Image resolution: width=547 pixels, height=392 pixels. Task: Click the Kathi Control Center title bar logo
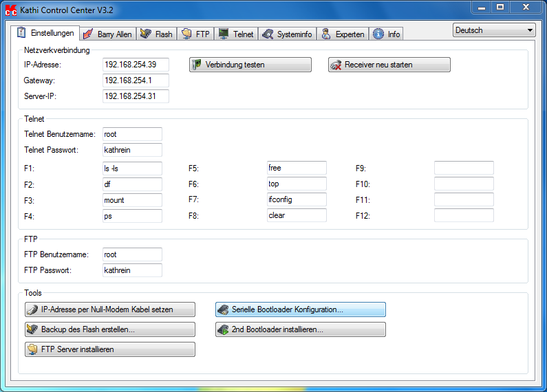(x=11, y=10)
